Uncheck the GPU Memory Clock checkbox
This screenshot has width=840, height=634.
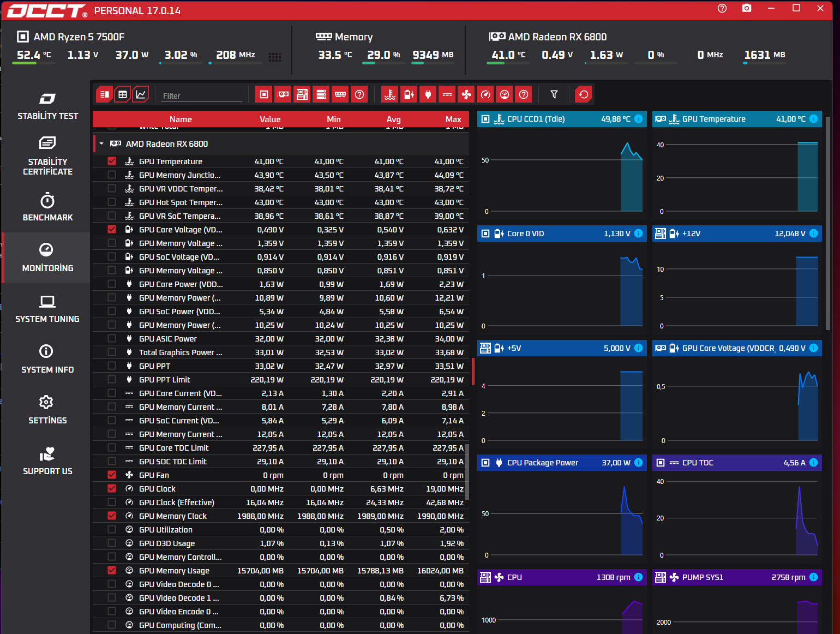point(112,516)
